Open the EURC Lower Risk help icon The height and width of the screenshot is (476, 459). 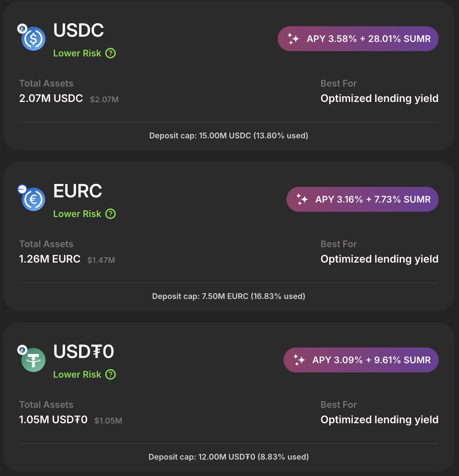(111, 214)
